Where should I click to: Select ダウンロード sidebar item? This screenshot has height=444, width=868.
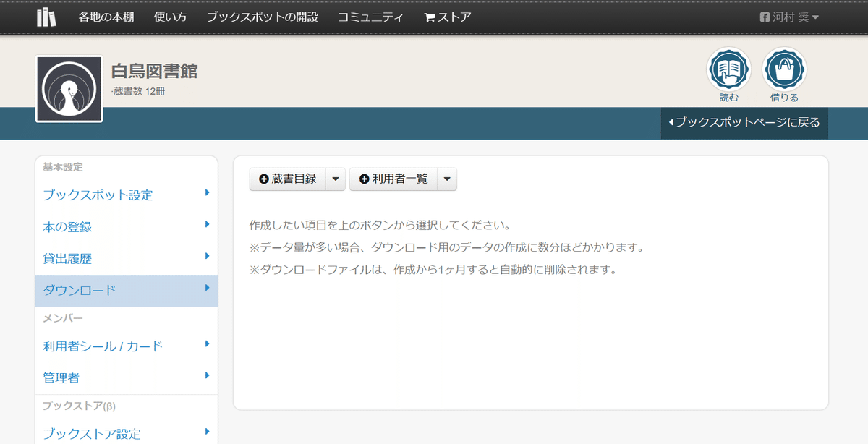tap(127, 290)
